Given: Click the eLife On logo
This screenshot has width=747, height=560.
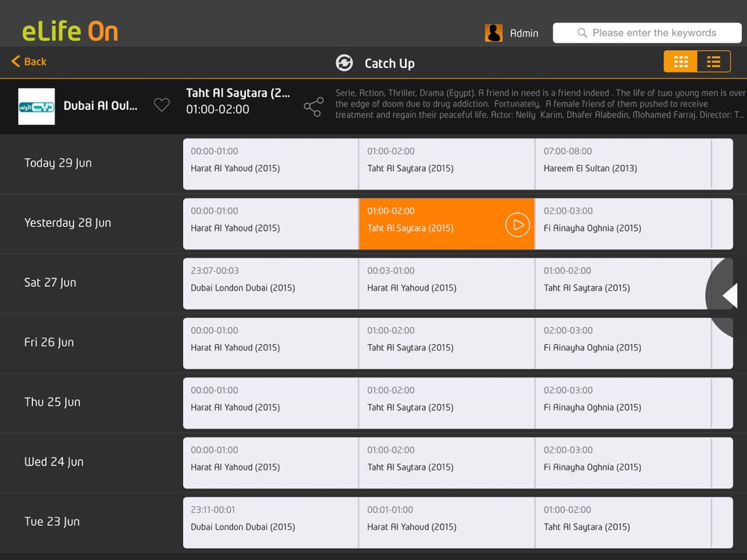Looking at the screenshot, I should tap(70, 31).
